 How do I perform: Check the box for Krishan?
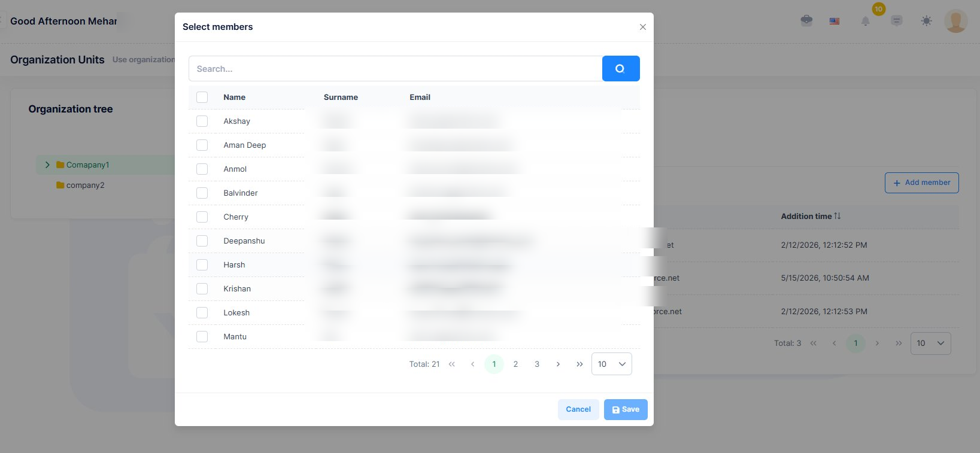[x=202, y=288]
